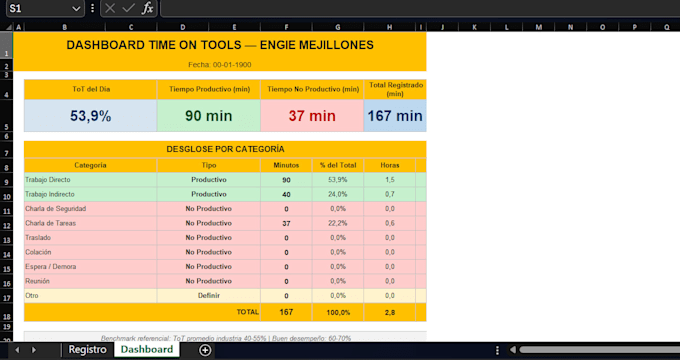The width and height of the screenshot is (680, 360).
Task: Select the 40 minutes Trabajo Indirecto cell
Action: (x=286, y=194)
